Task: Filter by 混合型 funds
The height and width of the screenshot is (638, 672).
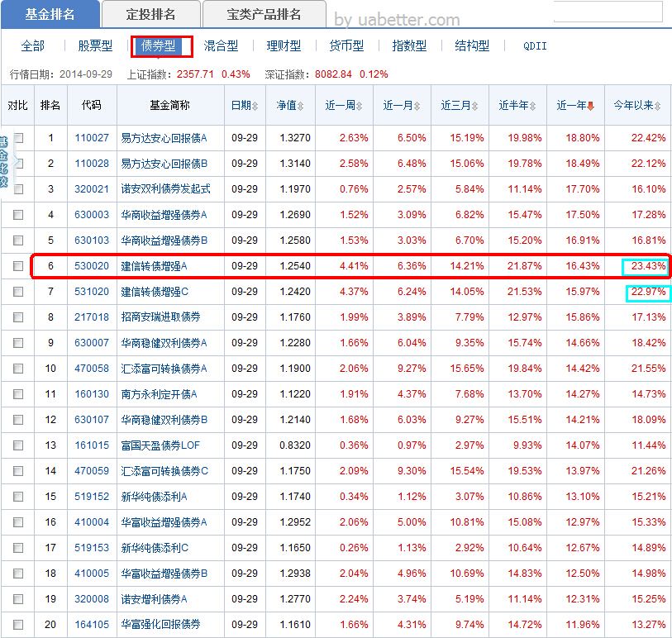Action: pyautogui.click(x=221, y=45)
